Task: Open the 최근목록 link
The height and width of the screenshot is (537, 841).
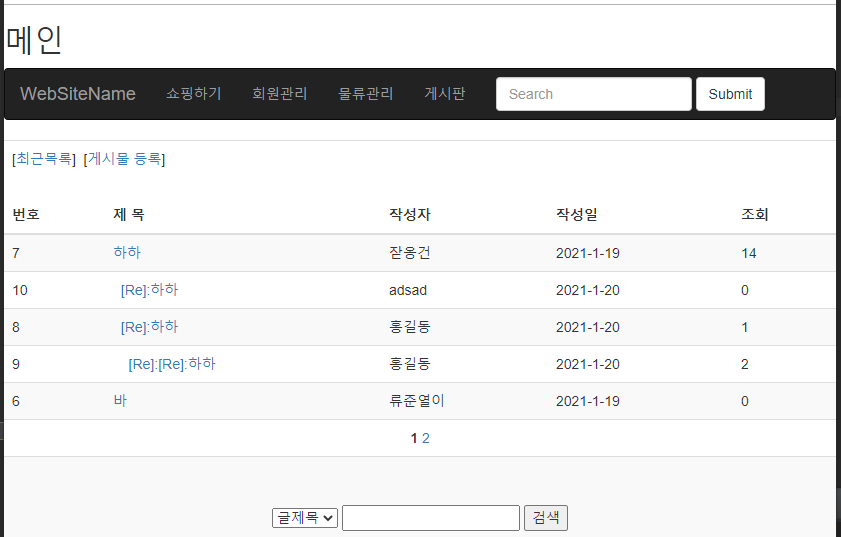Action: tap(43, 159)
